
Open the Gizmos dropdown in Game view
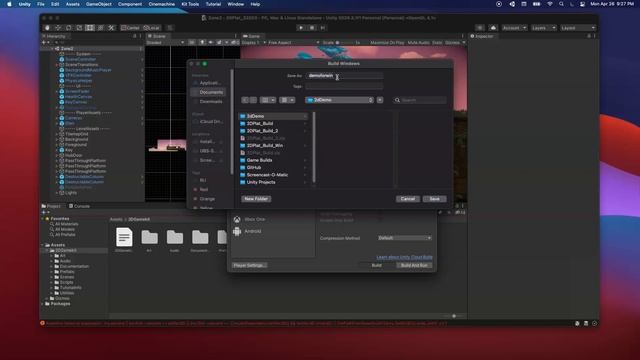455,42
